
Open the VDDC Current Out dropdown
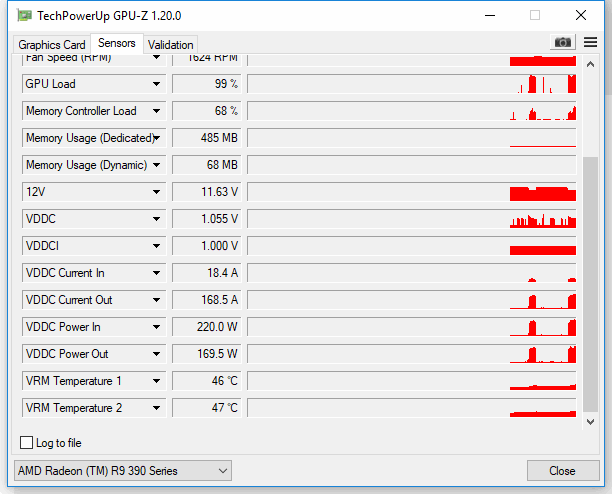pyautogui.click(x=157, y=300)
